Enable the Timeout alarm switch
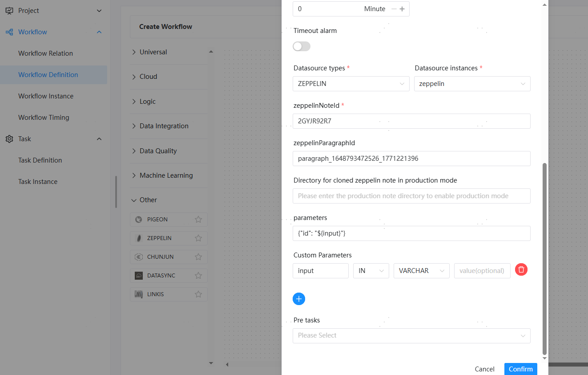 pyautogui.click(x=302, y=46)
